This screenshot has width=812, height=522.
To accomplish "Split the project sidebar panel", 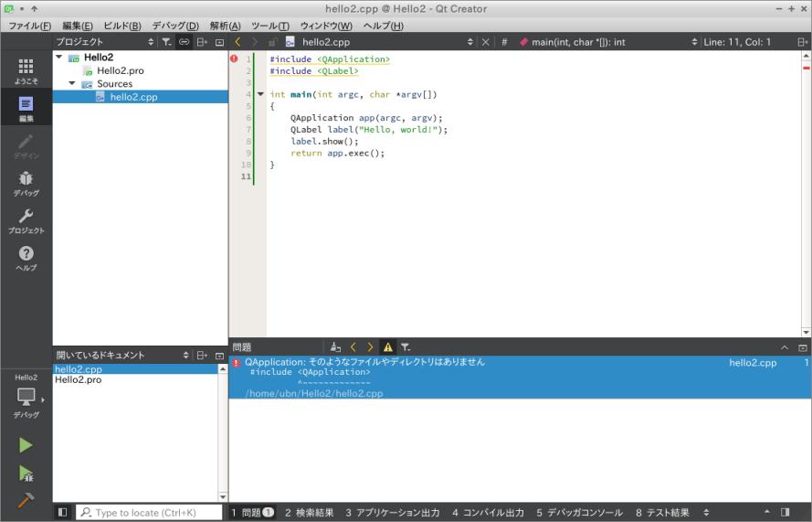I will [x=202, y=42].
